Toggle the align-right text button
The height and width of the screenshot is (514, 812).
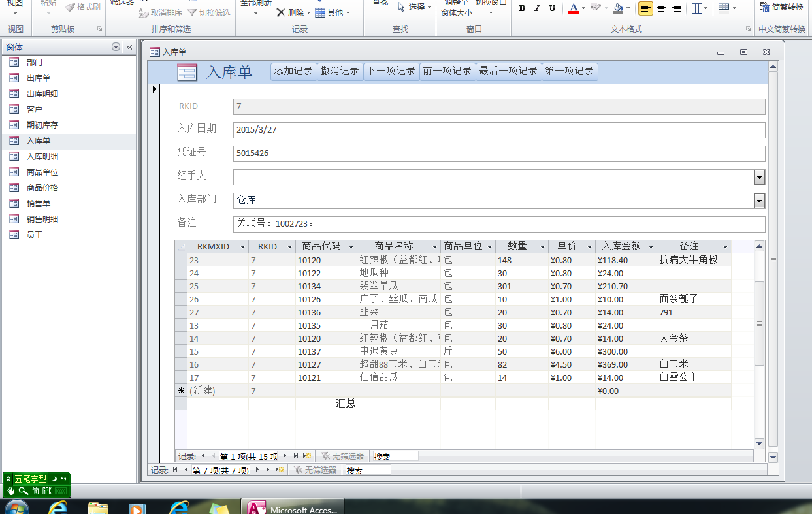676,8
